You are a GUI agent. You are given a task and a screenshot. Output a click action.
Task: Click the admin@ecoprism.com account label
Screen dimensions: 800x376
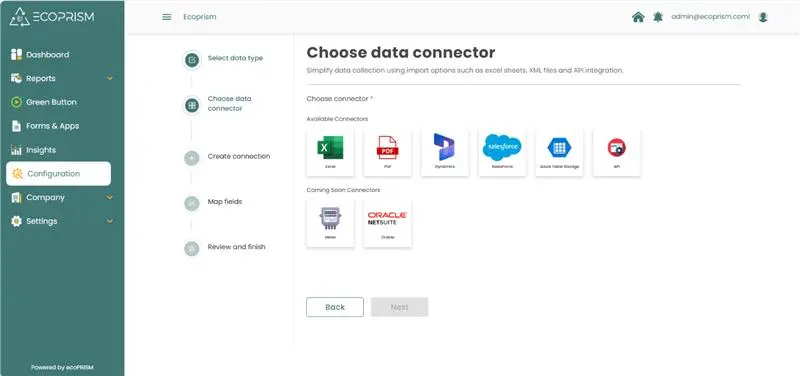[x=711, y=17]
